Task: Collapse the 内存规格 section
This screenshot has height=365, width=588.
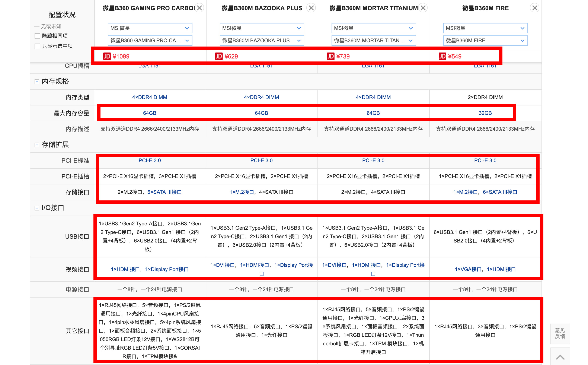Action: point(36,82)
